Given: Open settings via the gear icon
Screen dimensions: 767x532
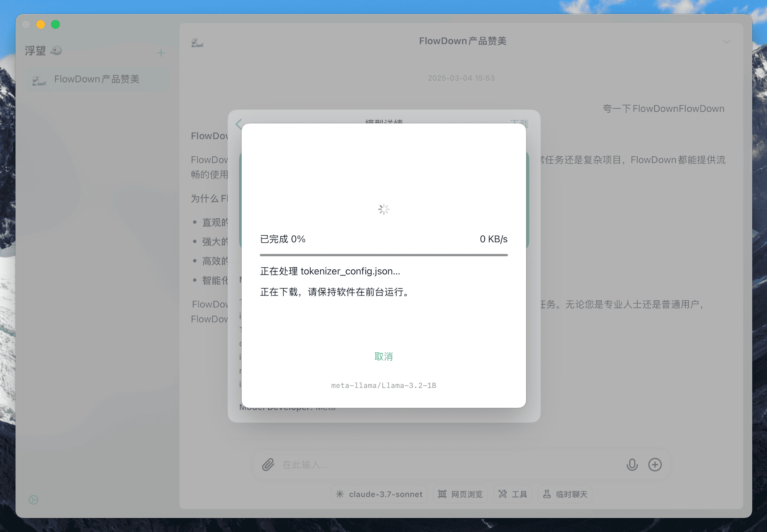Looking at the screenshot, I should 34,500.
